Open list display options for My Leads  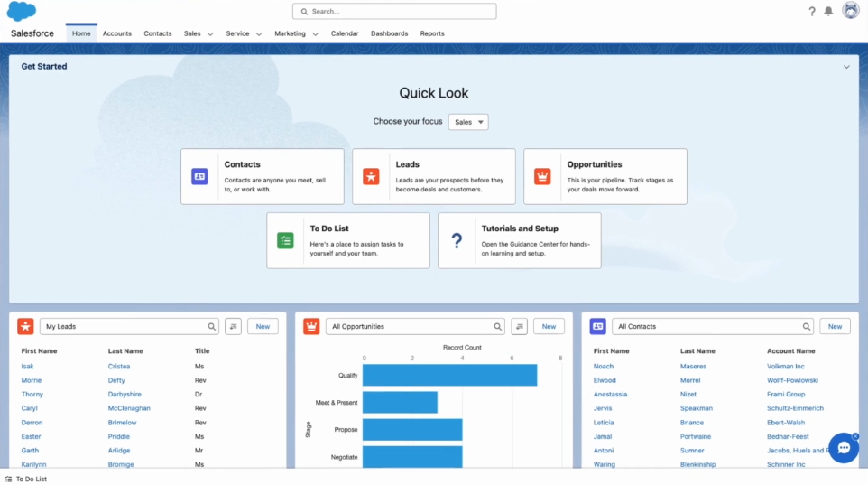233,326
